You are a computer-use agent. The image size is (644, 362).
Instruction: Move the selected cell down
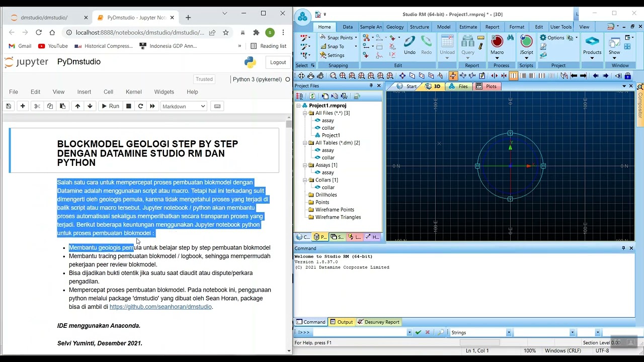[90, 106]
